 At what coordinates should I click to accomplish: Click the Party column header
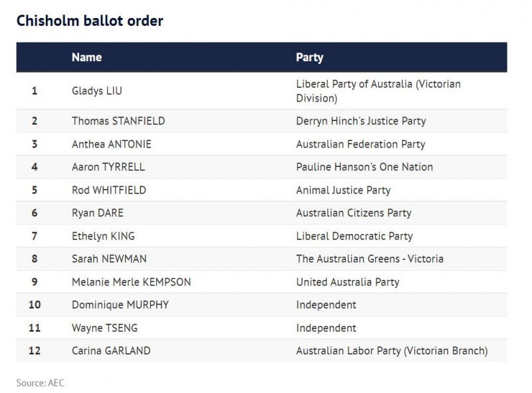tap(309, 57)
